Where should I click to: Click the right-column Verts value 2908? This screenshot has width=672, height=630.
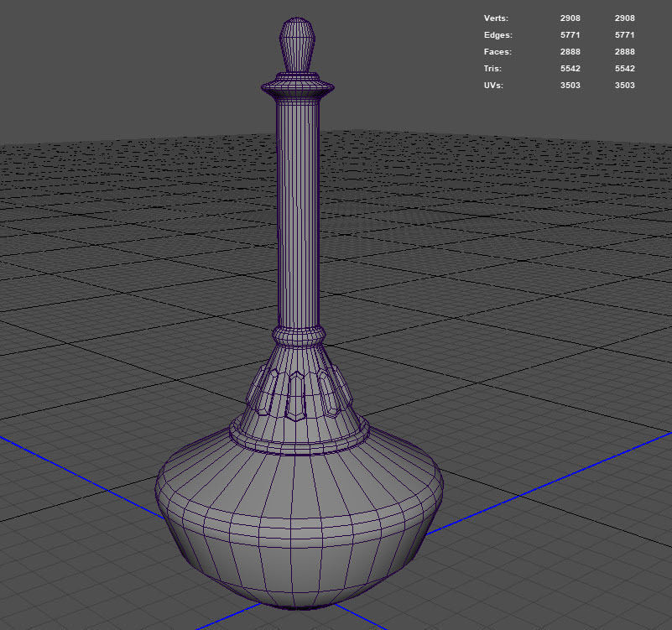(x=624, y=18)
